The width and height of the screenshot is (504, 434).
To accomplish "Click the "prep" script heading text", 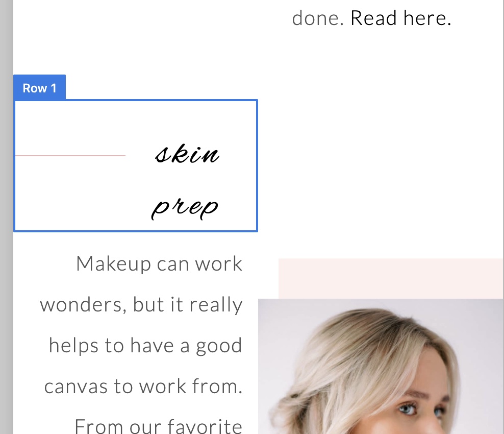I will [185, 207].
